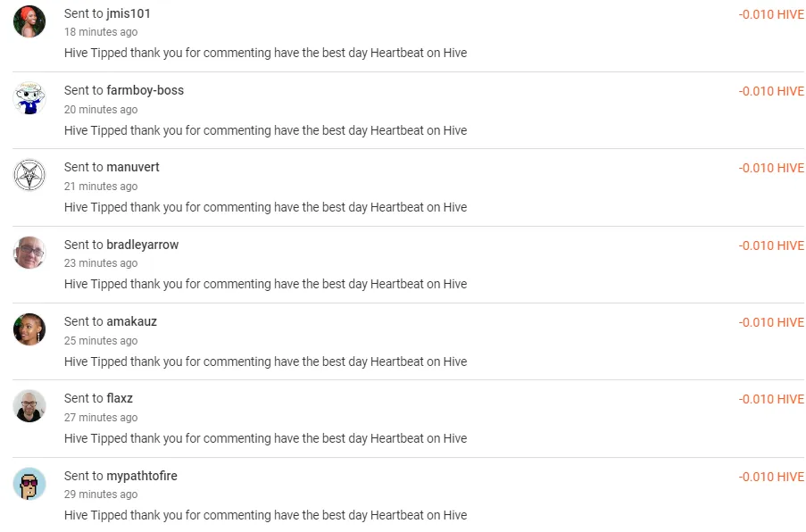Click flaxz's profile avatar
This screenshot has width=806, height=532.
click(x=29, y=406)
